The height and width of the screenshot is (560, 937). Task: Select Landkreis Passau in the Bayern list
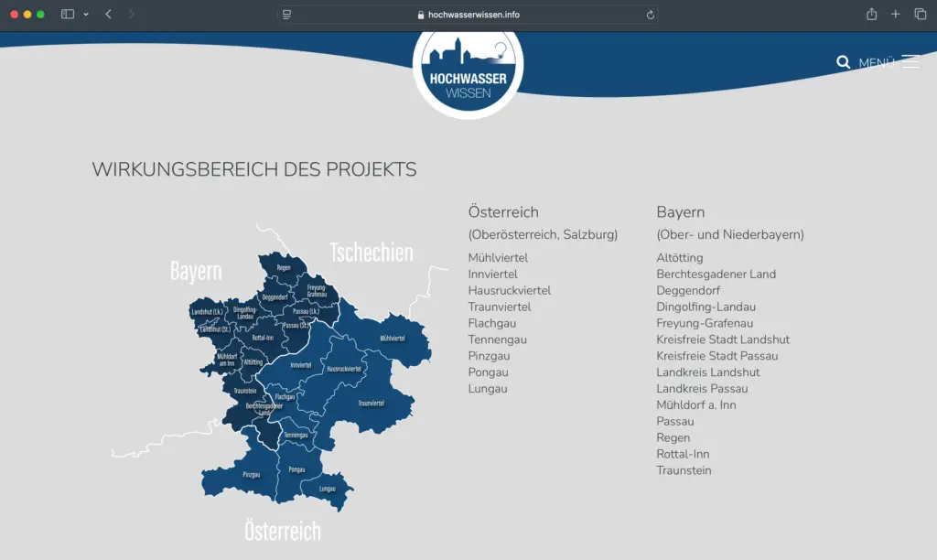[702, 388]
